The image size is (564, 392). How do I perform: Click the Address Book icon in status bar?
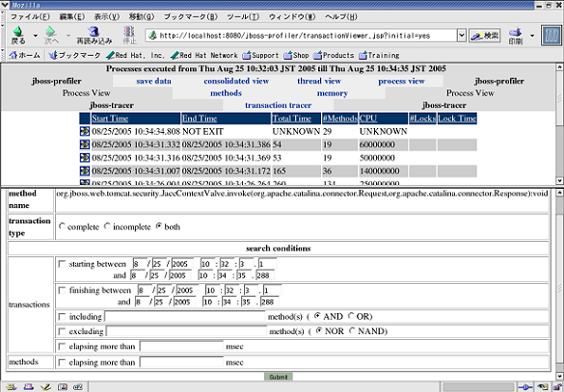(63, 387)
